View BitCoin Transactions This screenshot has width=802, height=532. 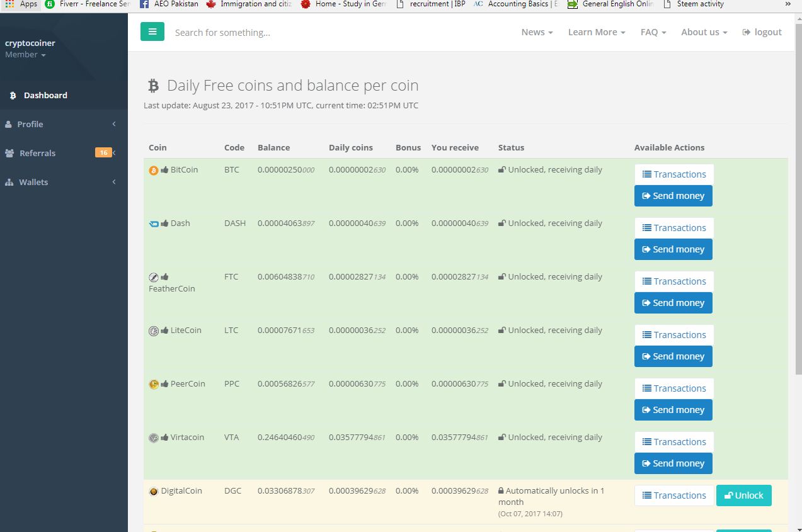[x=674, y=174]
